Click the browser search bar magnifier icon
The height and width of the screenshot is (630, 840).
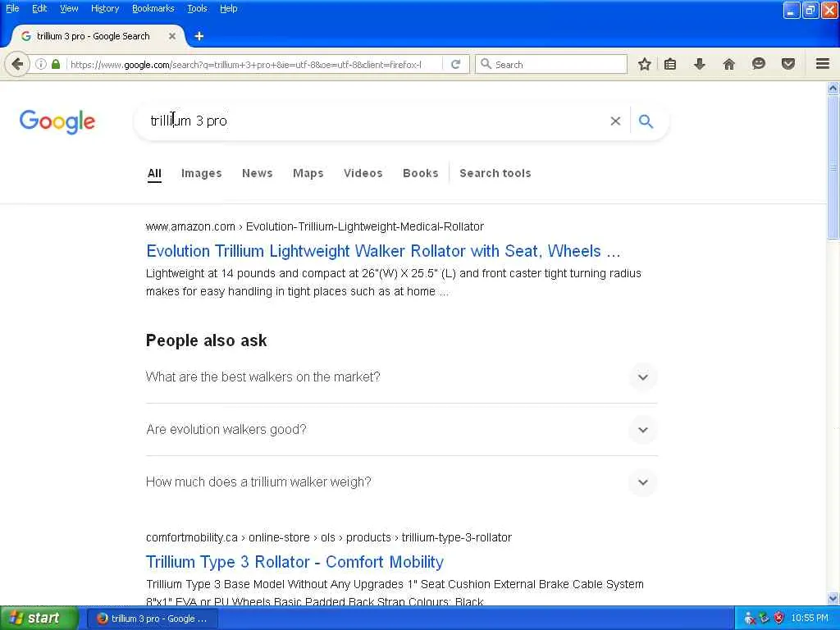click(486, 64)
